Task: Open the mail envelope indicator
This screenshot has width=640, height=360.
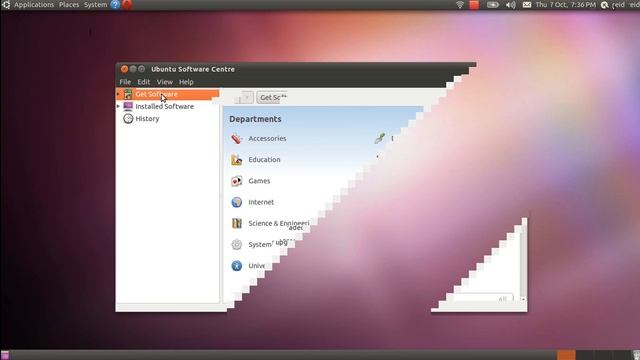Action: (527, 5)
